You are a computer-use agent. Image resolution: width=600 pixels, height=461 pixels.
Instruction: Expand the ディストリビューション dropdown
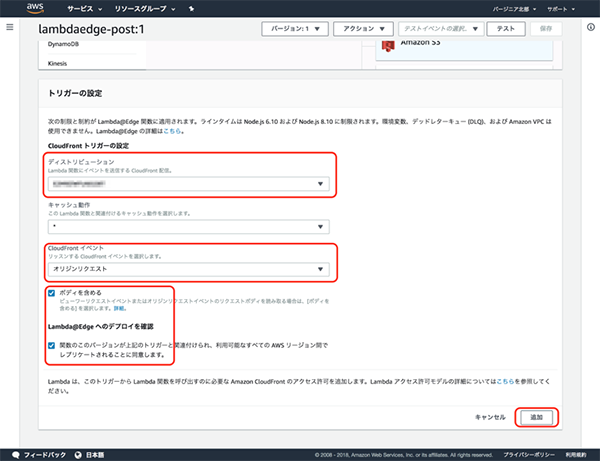[188, 184]
